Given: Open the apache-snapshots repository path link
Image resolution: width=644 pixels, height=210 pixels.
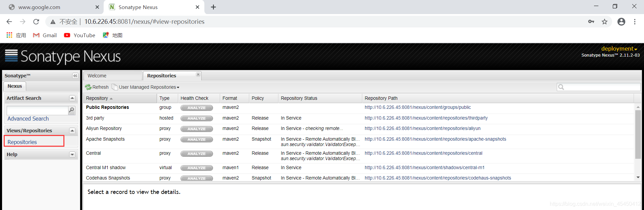Looking at the screenshot, I should point(435,139).
